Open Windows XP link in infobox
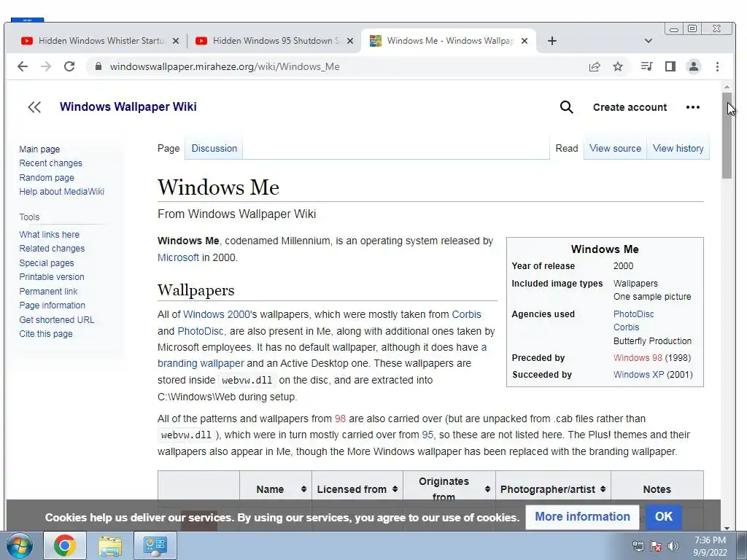This screenshot has height=560, width=747. pyautogui.click(x=638, y=374)
